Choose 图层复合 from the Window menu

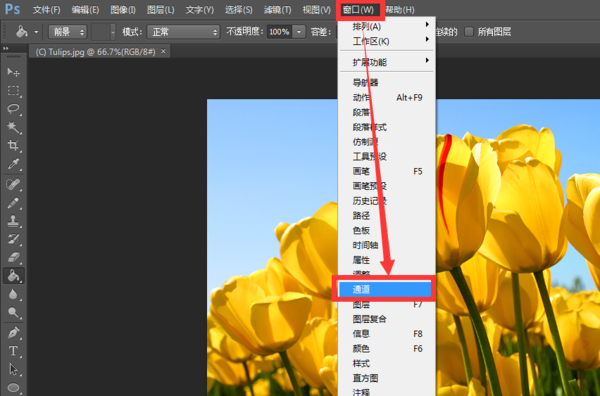[386, 319]
